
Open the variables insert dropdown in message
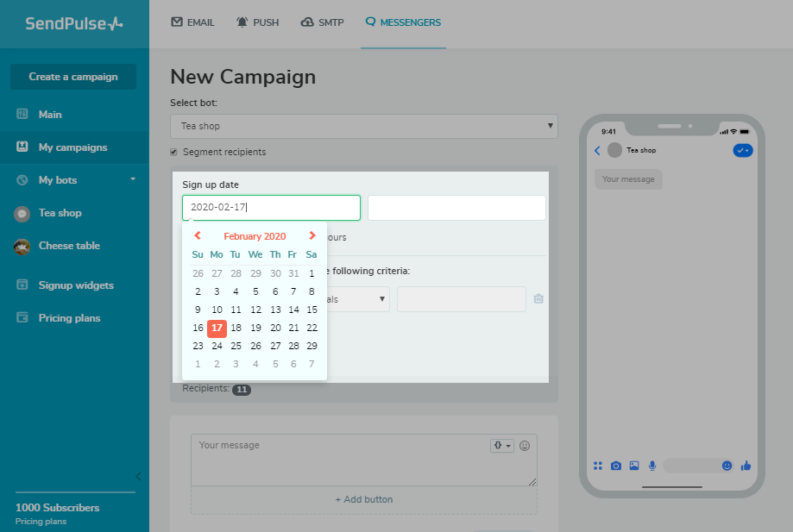[501, 446]
